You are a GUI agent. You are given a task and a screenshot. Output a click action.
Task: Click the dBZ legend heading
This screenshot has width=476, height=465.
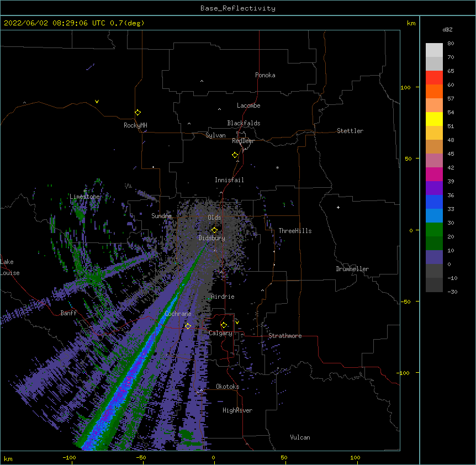[x=447, y=29]
